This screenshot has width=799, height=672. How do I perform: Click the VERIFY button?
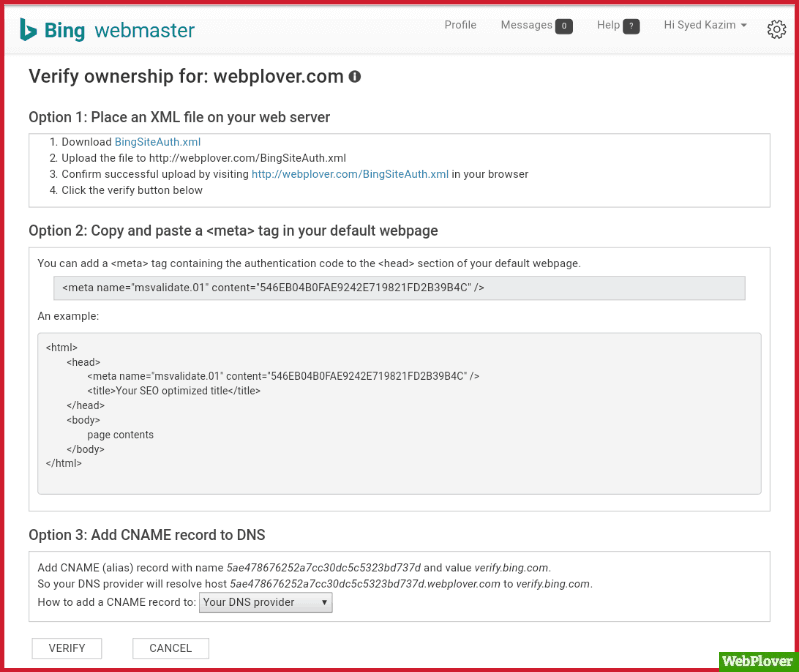(67, 648)
